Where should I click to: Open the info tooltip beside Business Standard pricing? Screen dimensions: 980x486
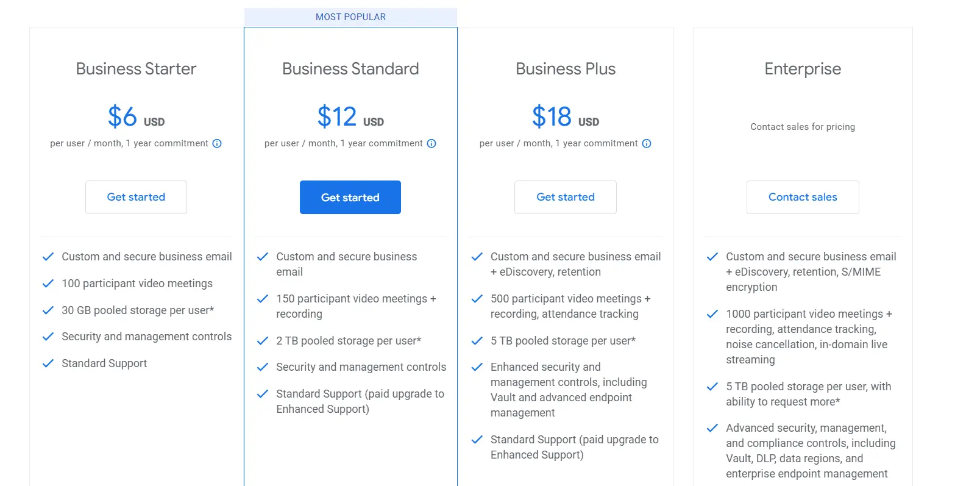[431, 143]
